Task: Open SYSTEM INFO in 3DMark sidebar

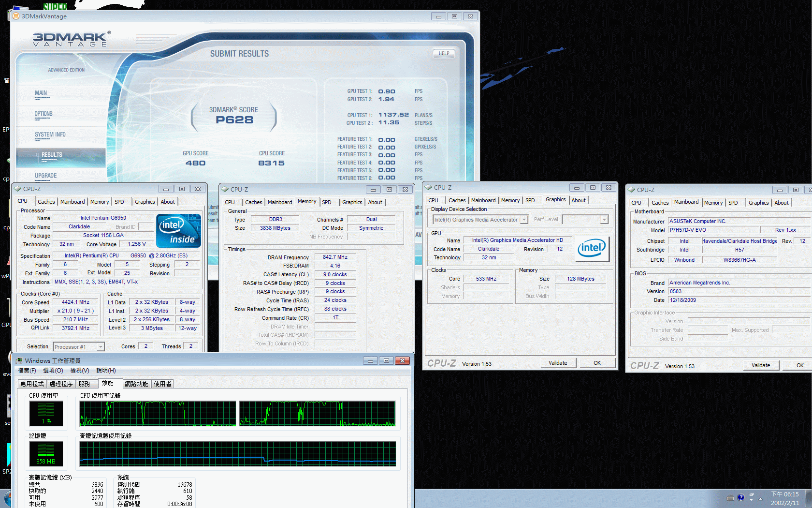Action: coord(50,135)
